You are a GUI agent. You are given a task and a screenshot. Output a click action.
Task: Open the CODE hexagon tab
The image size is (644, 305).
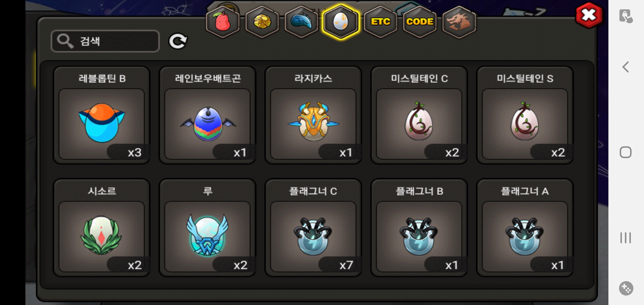pos(420,22)
